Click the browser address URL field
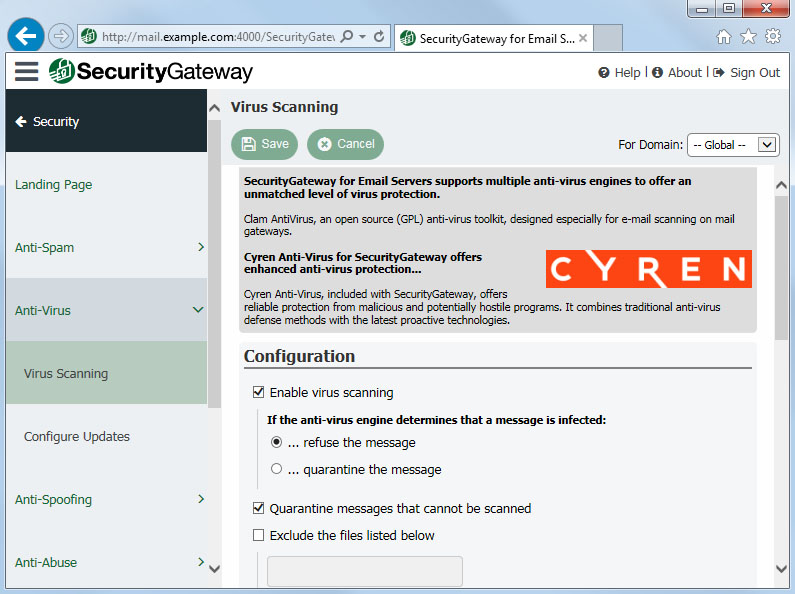The height and width of the screenshot is (594, 795). click(x=218, y=36)
